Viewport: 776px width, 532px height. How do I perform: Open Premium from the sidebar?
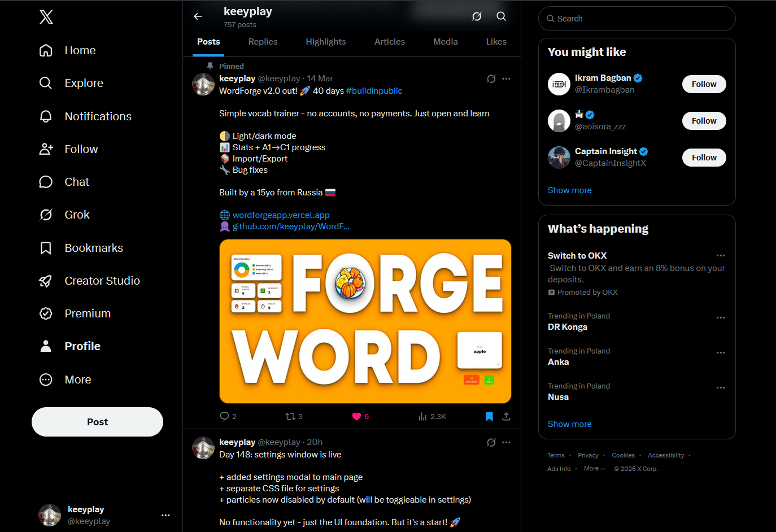pos(75,313)
